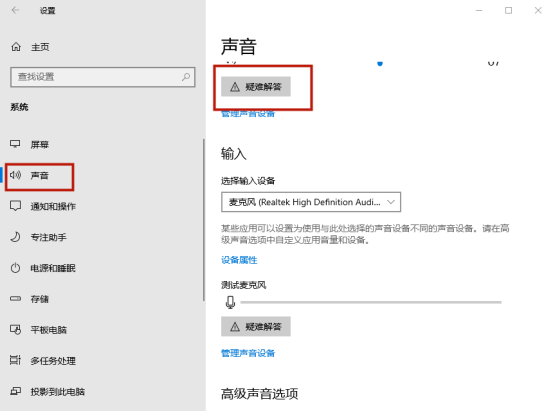
Task: Click the 高级声音选项 heading
Action: click(259, 394)
